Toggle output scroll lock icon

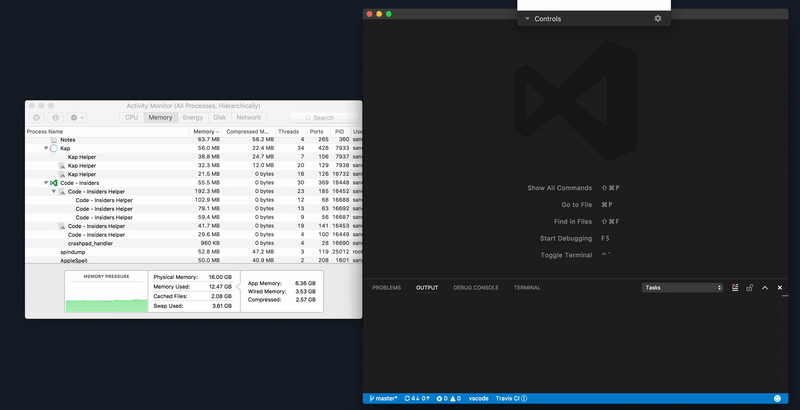pyautogui.click(x=749, y=288)
